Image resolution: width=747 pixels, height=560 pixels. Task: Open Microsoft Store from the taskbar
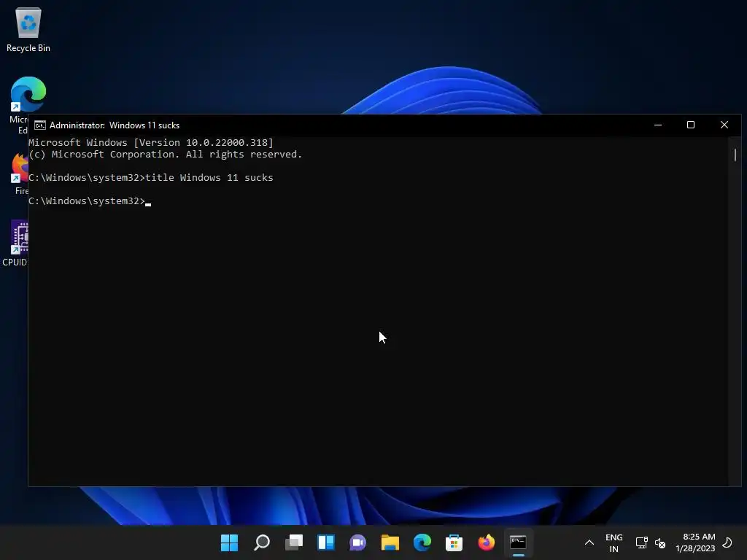tap(454, 542)
